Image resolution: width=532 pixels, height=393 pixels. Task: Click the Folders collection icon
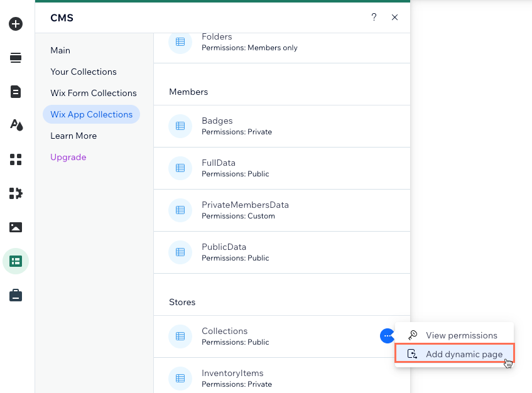(x=180, y=42)
